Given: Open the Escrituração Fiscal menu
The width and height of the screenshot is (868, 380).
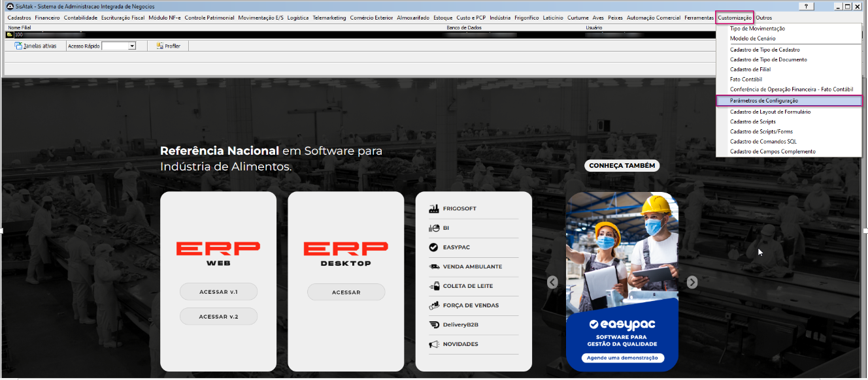Looking at the screenshot, I should tap(123, 18).
